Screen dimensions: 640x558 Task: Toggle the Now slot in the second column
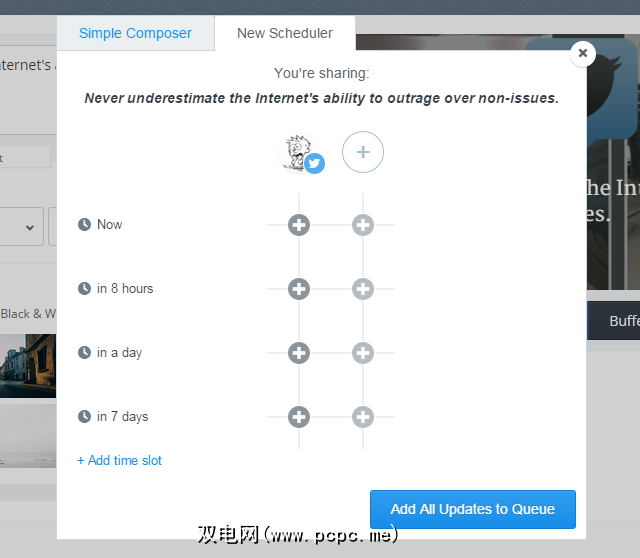click(x=363, y=225)
